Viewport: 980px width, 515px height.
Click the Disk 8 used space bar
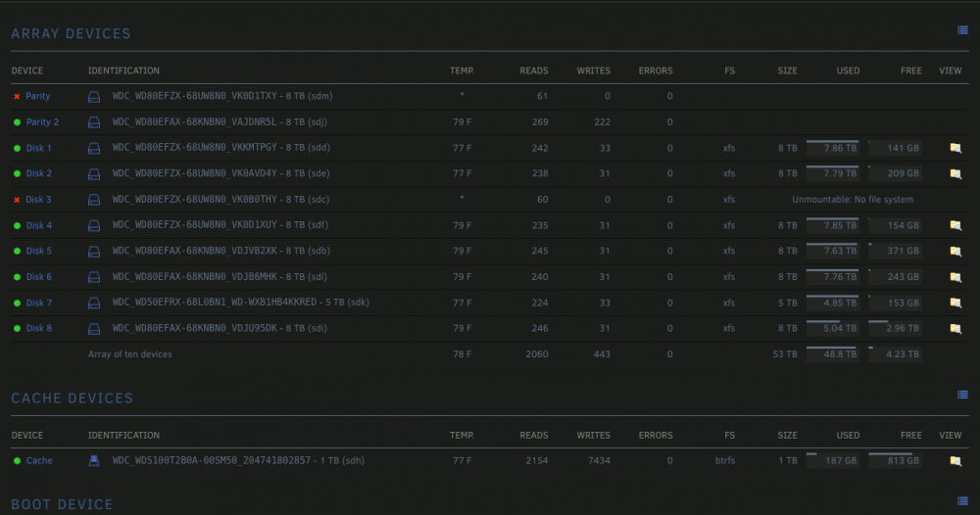tap(832, 328)
